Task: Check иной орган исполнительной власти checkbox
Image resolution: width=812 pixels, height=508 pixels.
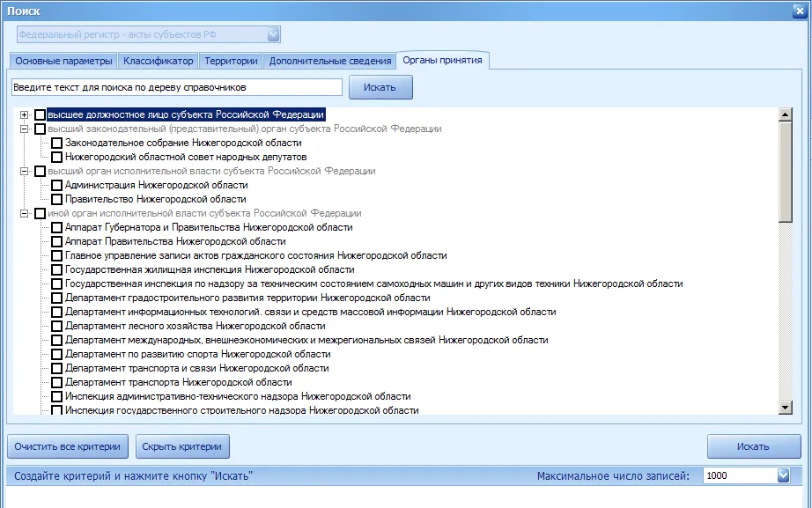Action: (x=40, y=213)
